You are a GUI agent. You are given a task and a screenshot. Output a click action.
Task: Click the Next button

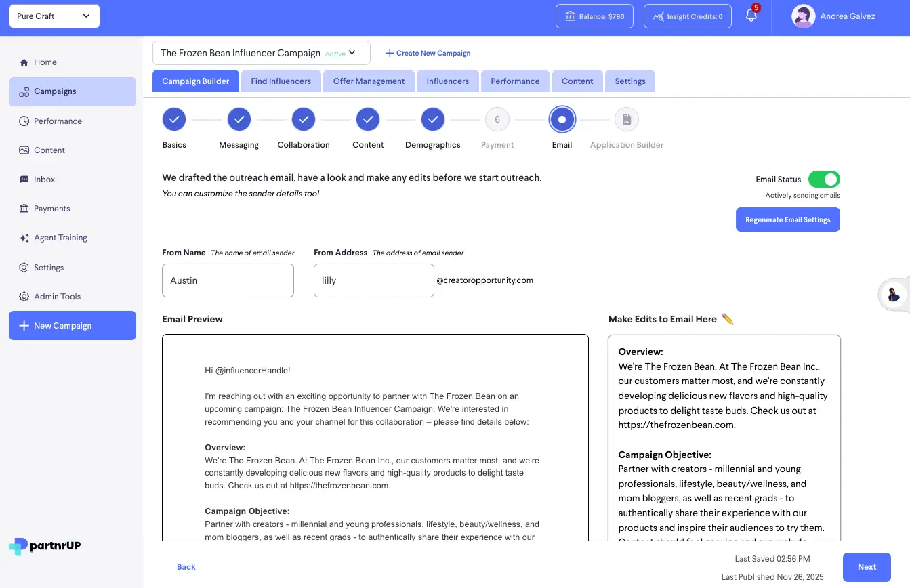click(x=867, y=566)
